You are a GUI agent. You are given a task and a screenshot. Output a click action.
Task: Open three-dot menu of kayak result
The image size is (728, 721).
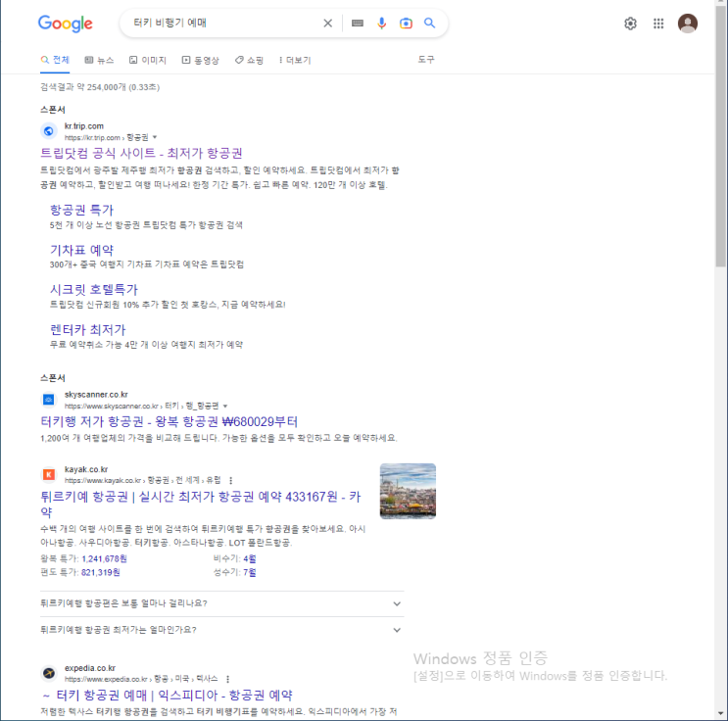click(231, 480)
